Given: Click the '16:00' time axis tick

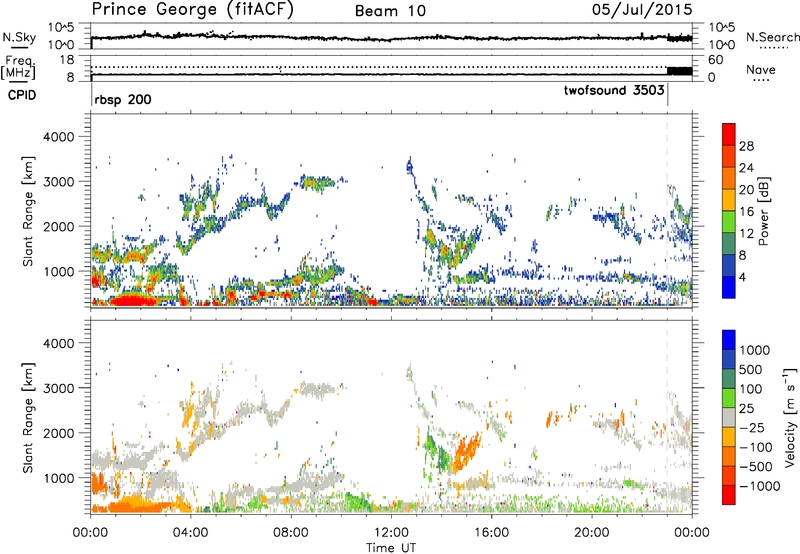Looking at the screenshot, I should pos(491,533).
